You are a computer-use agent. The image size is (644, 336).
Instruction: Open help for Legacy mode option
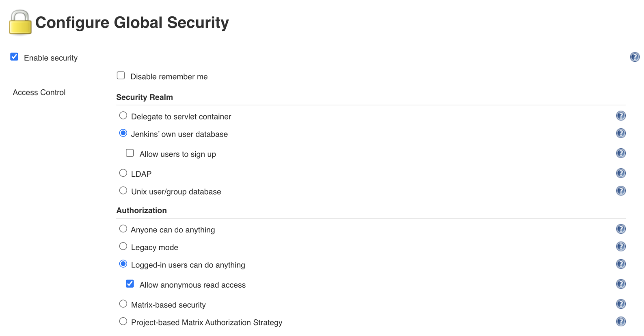tap(620, 247)
